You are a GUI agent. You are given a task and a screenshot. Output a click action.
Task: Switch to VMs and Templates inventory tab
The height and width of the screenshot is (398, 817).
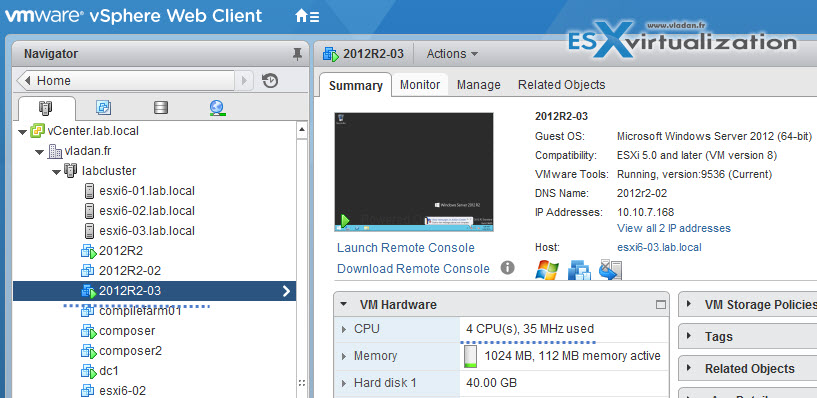[103, 108]
